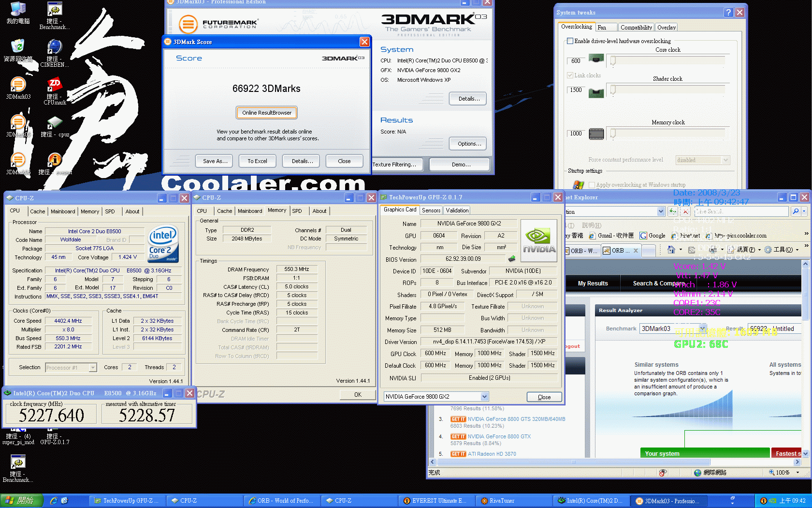812x508 pixels.
Task: Click Gmail favorites link in IE
Action: point(611,236)
